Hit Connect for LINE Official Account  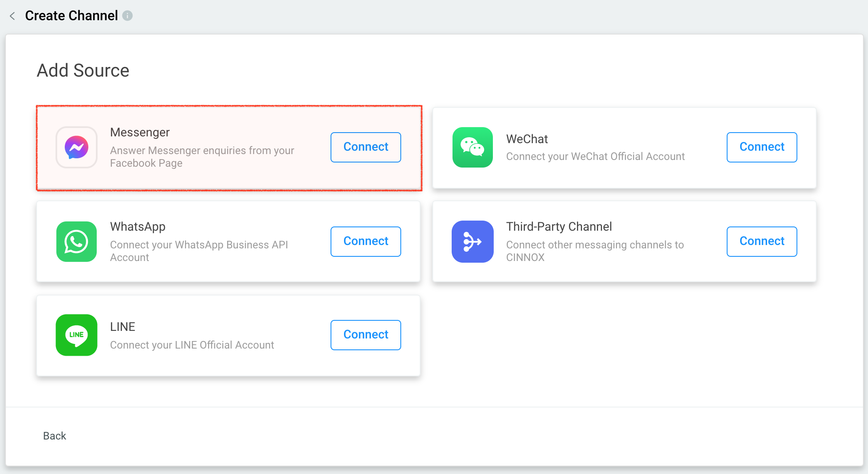point(365,335)
